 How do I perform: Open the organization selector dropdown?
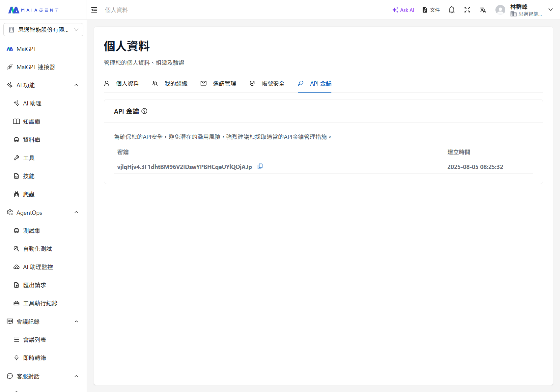coord(43,29)
